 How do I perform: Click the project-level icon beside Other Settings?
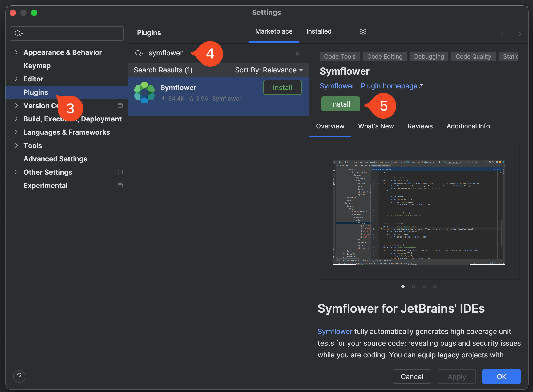coord(120,172)
